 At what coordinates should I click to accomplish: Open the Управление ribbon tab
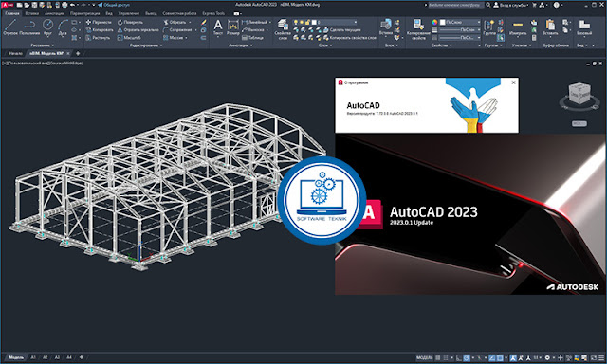pyautogui.click(x=129, y=13)
